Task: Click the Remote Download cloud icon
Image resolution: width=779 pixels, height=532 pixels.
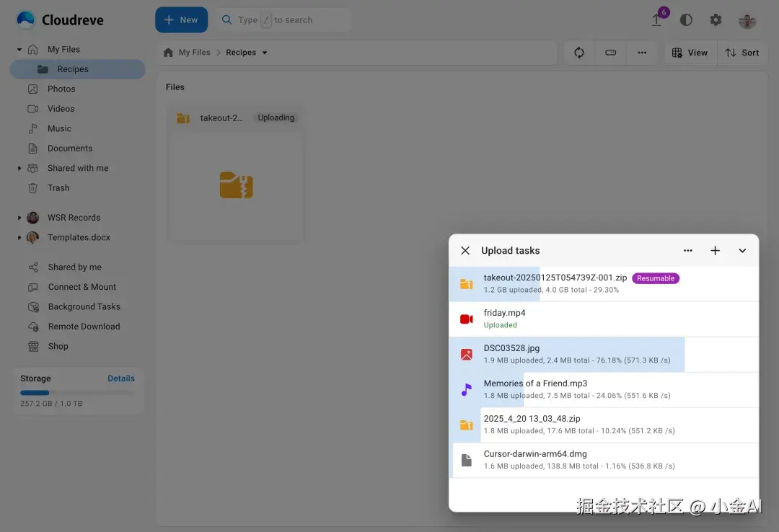Action: coord(33,327)
